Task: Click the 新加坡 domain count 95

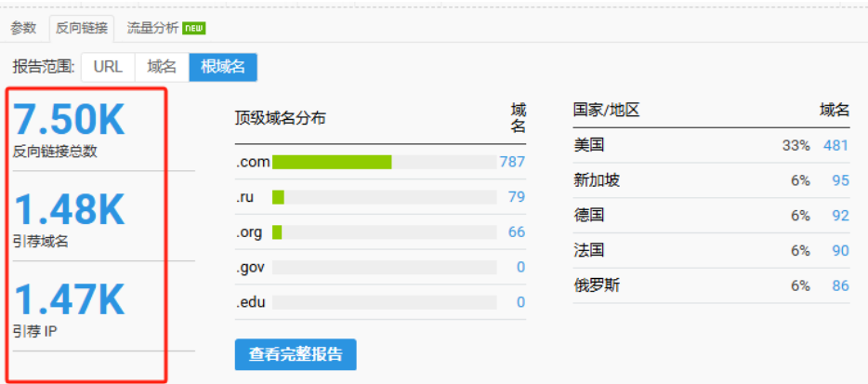Action: pos(840,180)
